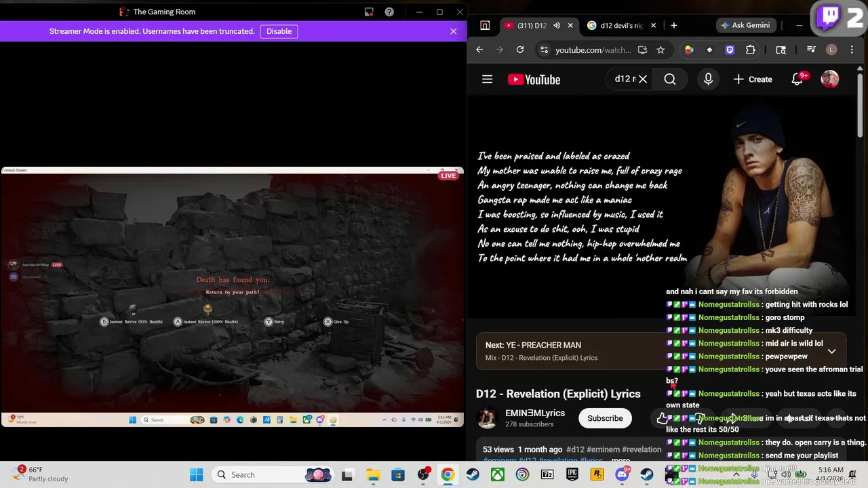Open the weather widget showing 66°F

tap(41, 474)
